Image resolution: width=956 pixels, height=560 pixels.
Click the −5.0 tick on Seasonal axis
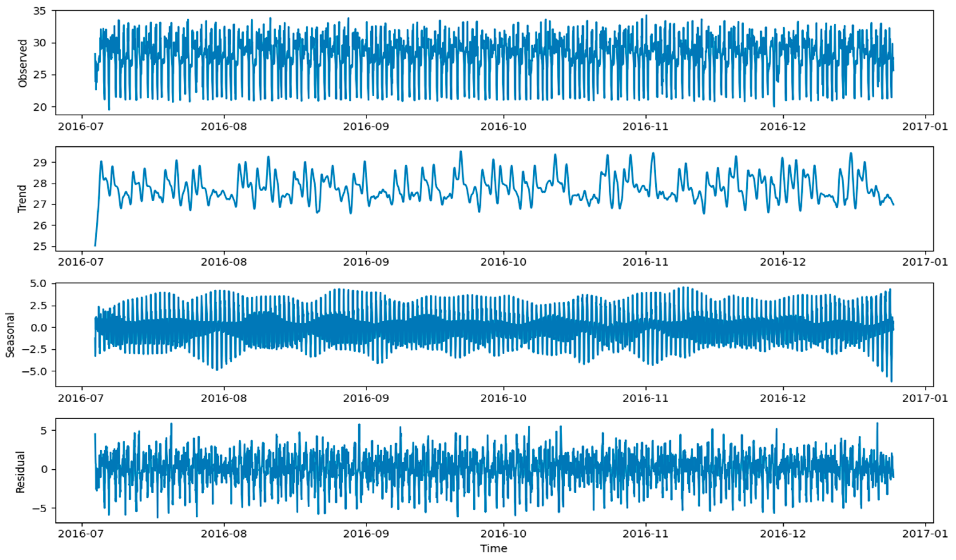tap(34, 372)
